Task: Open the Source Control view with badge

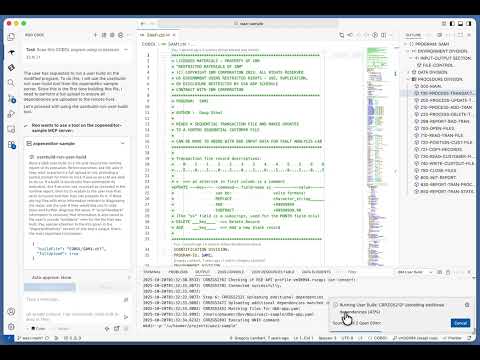Action: [11, 99]
